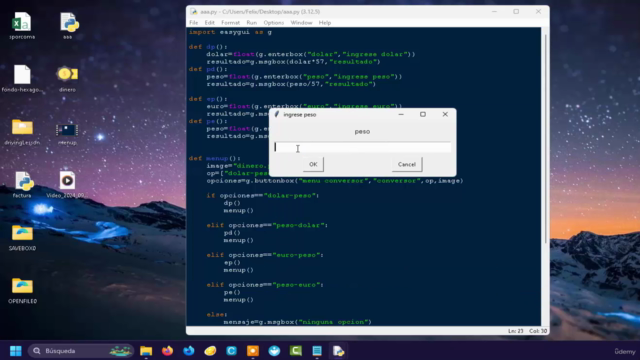Click the IDLE window title bar icon
This screenshot has height=360, width=640.
tap(193, 12)
